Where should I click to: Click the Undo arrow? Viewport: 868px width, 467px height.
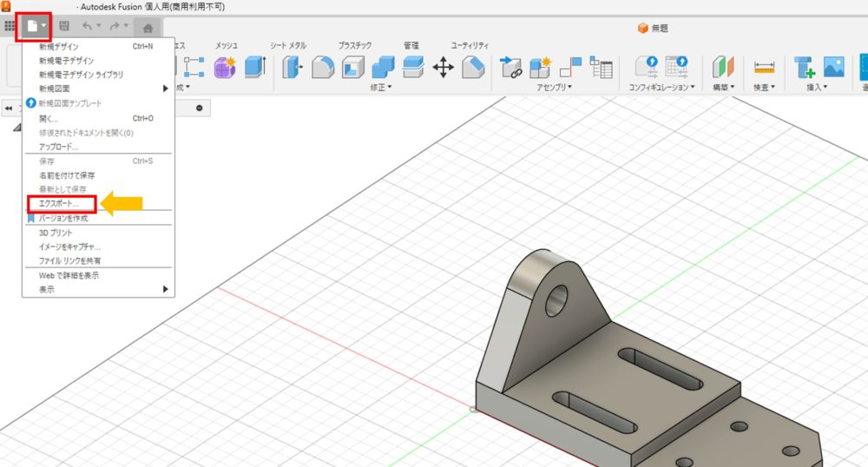[x=87, y=26]
